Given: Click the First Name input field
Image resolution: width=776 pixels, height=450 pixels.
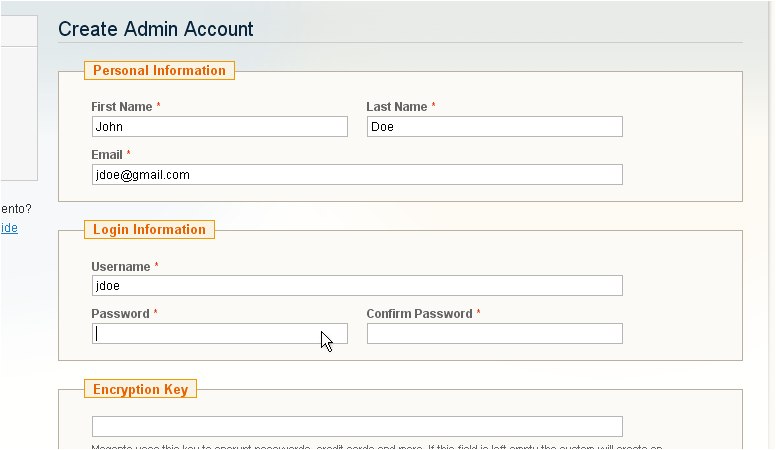Looking at the screenshot, I should (x=219, y=127).
